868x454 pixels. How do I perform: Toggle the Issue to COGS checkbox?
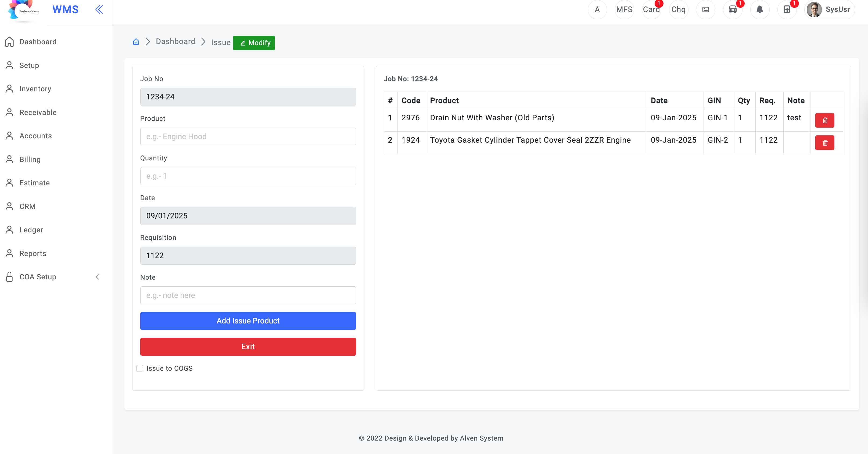point(140,368)
